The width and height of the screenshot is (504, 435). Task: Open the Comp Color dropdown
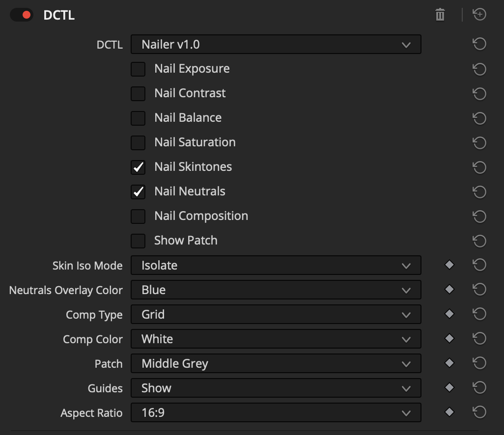276,339
